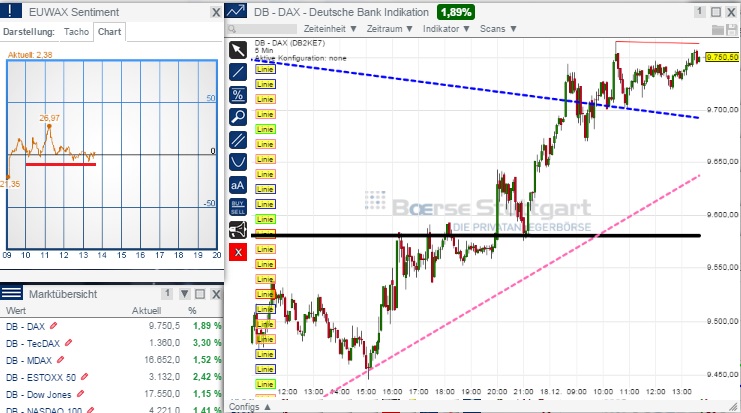Click the red horizontal line in sentiment chart
Screen dimensions: 741x413
[x=61, y=164]
